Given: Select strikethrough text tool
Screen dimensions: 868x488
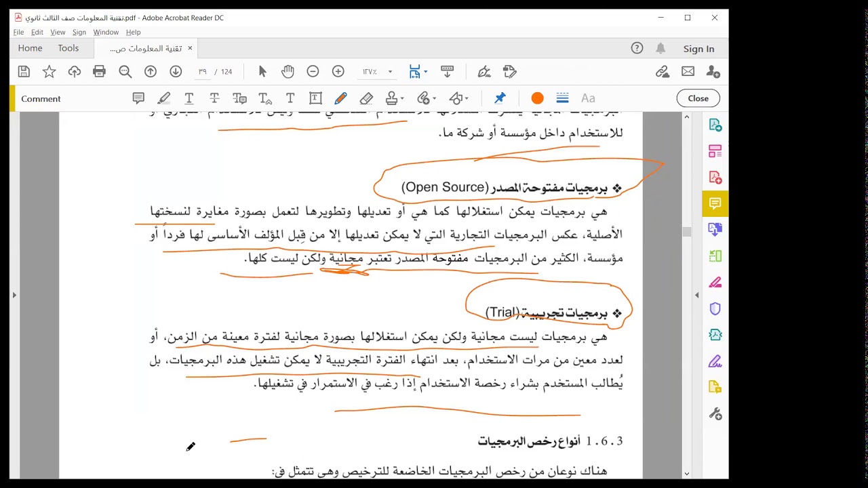Looking at the screenshot, I should click(x=214, y=98).
